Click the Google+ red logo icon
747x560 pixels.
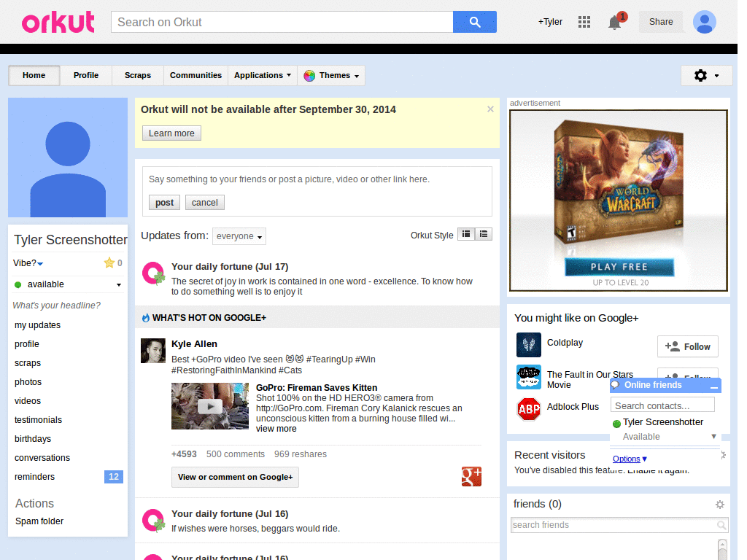coord(471,476)
